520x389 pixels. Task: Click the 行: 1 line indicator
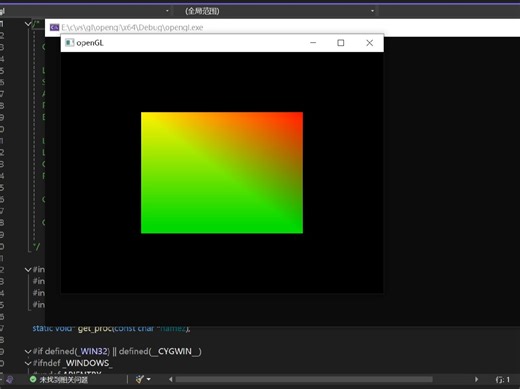(x=503, y=380)
